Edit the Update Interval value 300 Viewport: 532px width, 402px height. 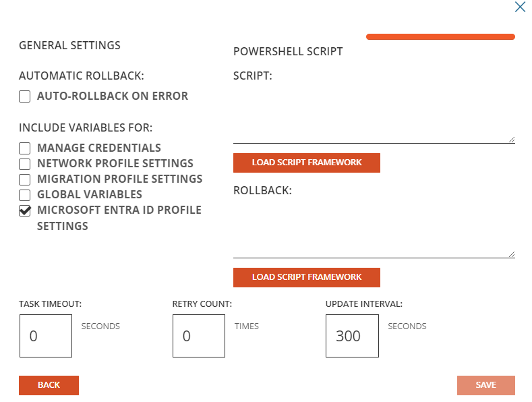(x=352, y=336)
